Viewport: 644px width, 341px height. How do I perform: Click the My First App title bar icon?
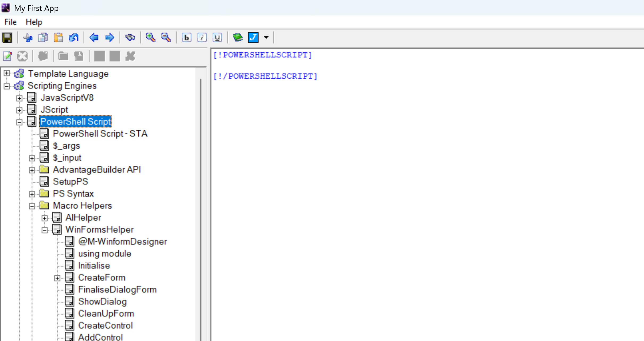(x=6, y=8)
